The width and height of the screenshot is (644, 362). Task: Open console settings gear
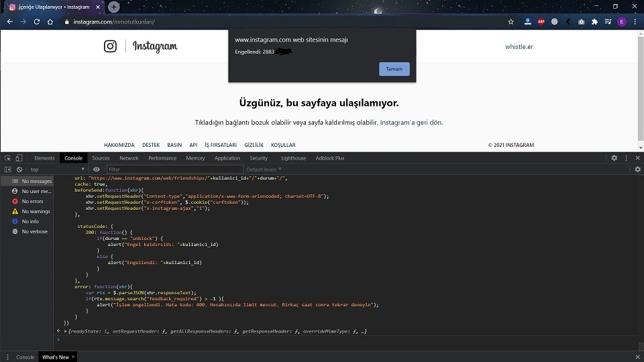(x=637, y=170)
